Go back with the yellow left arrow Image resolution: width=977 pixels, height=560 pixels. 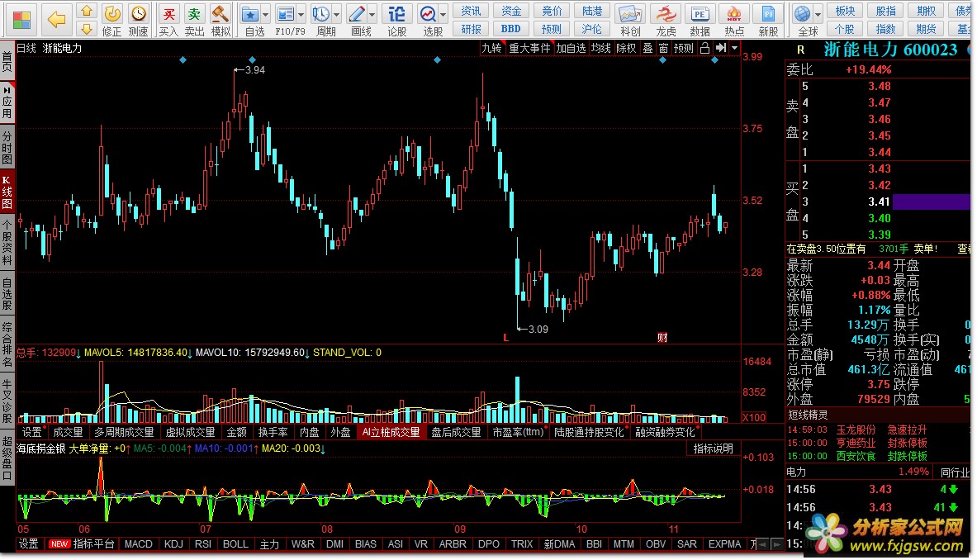(56, 19)
